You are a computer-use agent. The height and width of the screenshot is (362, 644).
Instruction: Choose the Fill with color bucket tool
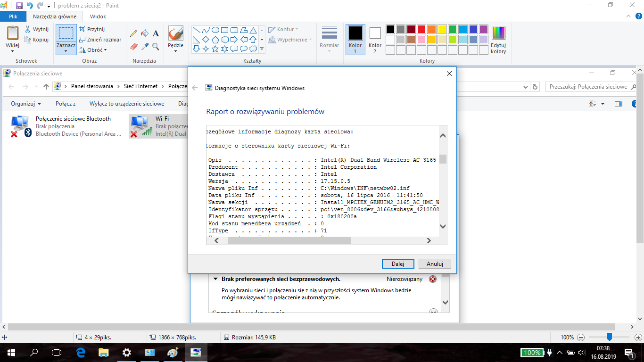point(145,33)
